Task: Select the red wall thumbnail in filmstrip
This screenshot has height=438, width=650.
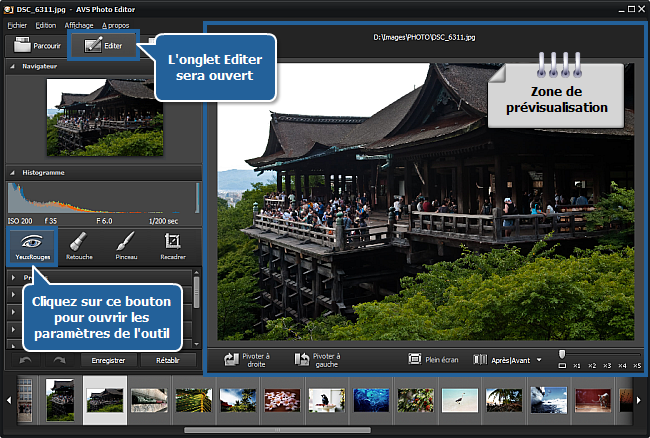Action: 593,400
